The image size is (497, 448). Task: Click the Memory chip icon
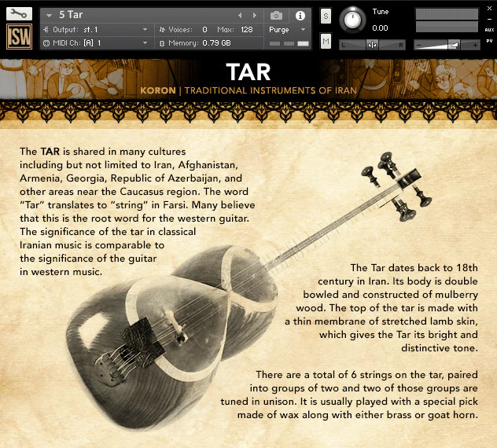(x=162, y=43)
